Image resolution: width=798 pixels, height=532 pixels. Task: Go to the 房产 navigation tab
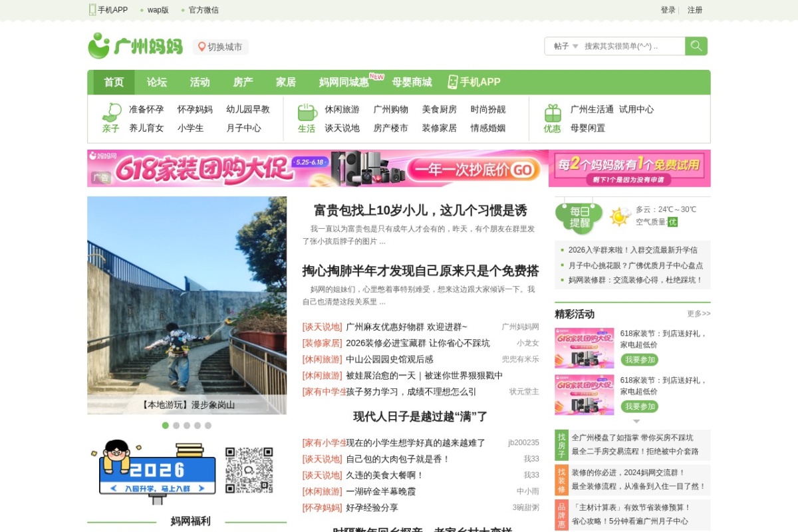point(243,82)
